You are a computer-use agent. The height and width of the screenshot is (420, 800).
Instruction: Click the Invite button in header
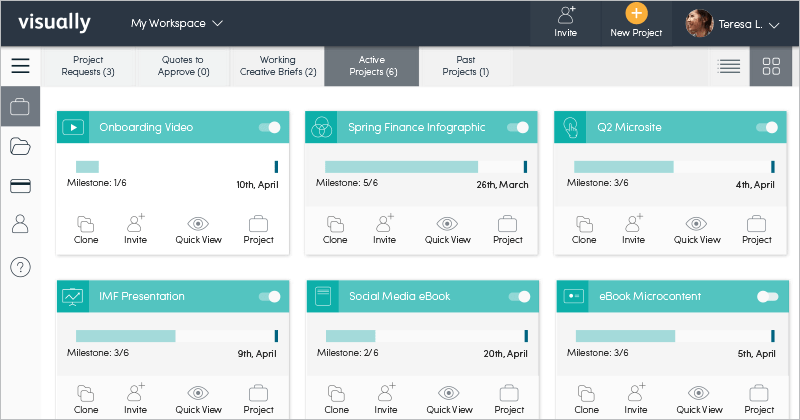pos(565,22)
